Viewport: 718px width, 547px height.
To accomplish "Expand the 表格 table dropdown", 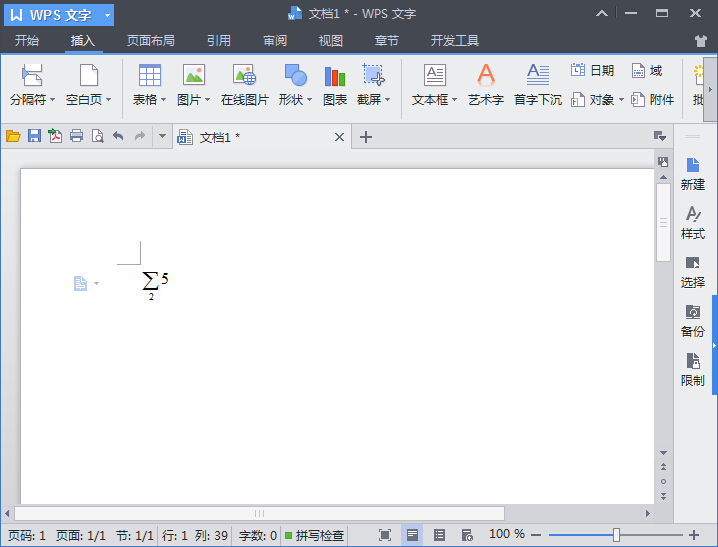I will point(150,100).
